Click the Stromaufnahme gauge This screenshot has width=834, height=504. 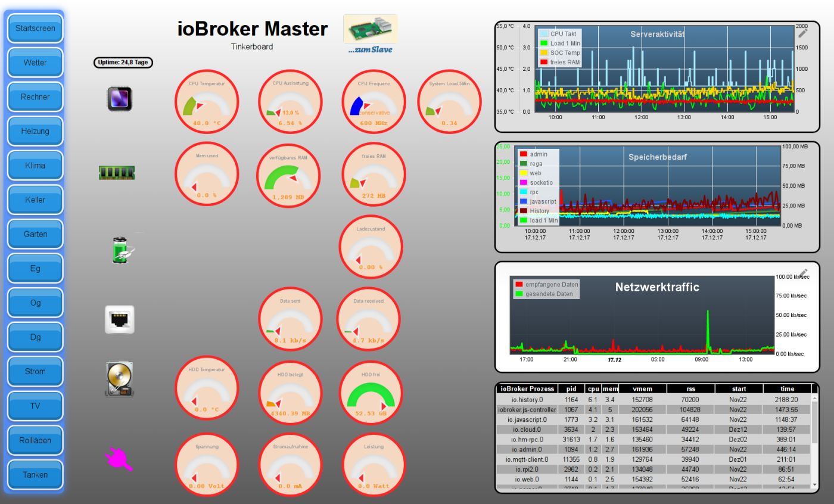point(290,465)
